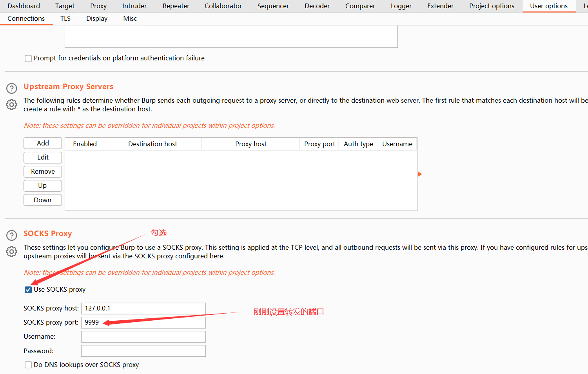Image resolution: width=588 pixels, height=374 pixels.
Task: Sort table by Auth type column
Action: pyautogui.click(x=358, y=144)
